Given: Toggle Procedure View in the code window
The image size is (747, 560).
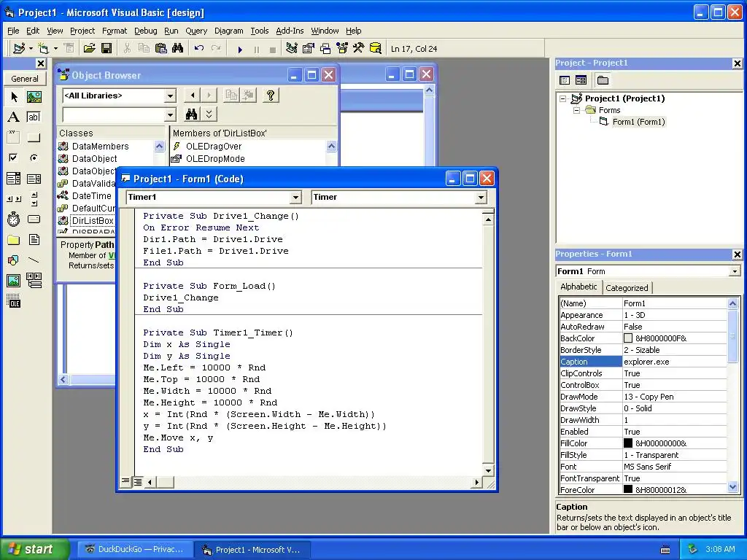Looking at the screenshot, I should (x=125, y=481).
